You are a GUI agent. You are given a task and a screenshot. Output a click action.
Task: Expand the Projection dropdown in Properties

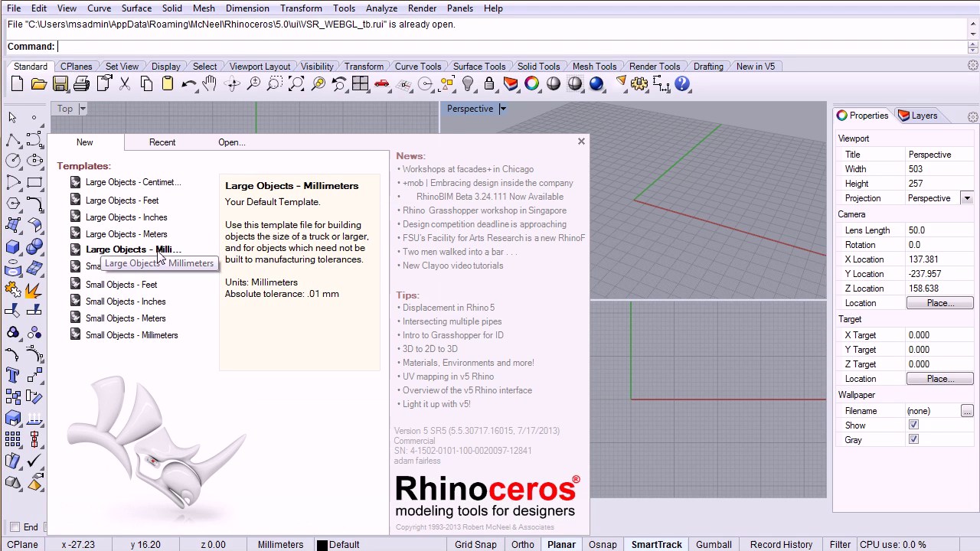[x=967, y=198]
